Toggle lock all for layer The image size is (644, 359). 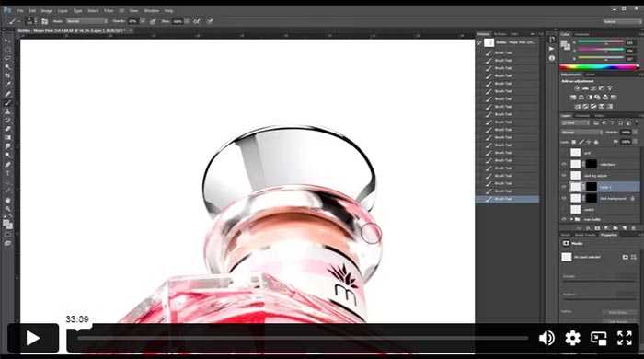point(596,142)
